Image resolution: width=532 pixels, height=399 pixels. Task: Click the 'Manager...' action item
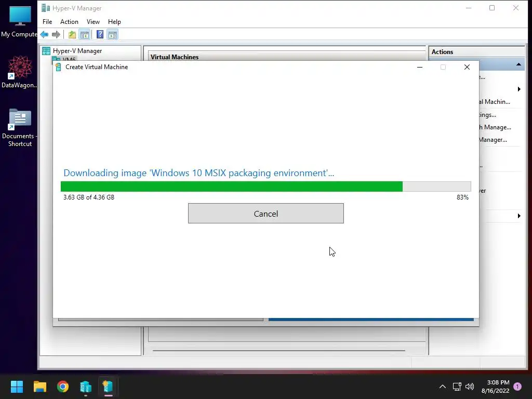(493, 140)
